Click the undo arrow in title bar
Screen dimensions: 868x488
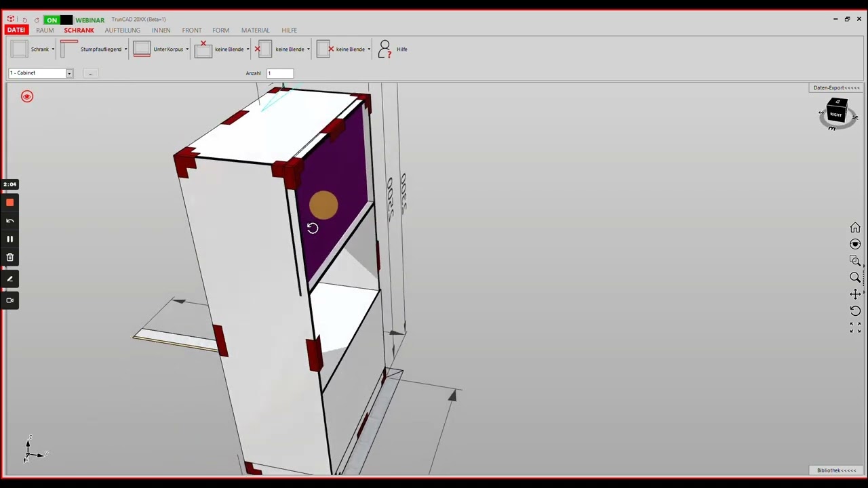[25, 20]
